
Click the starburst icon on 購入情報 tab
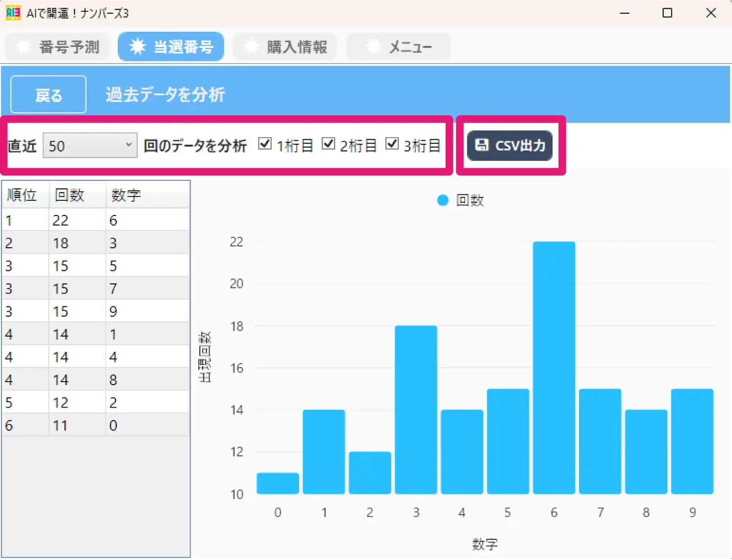click(x=251, y=47)
